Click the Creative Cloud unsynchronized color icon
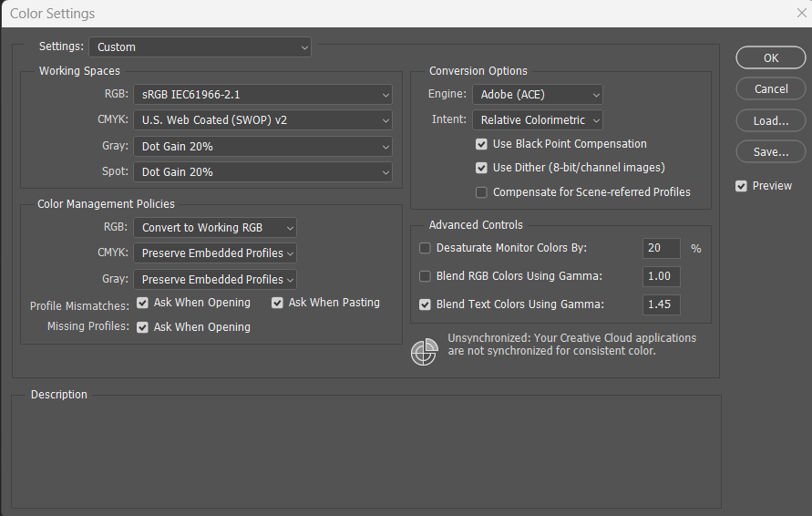812x516 pixels. (424, 352)
